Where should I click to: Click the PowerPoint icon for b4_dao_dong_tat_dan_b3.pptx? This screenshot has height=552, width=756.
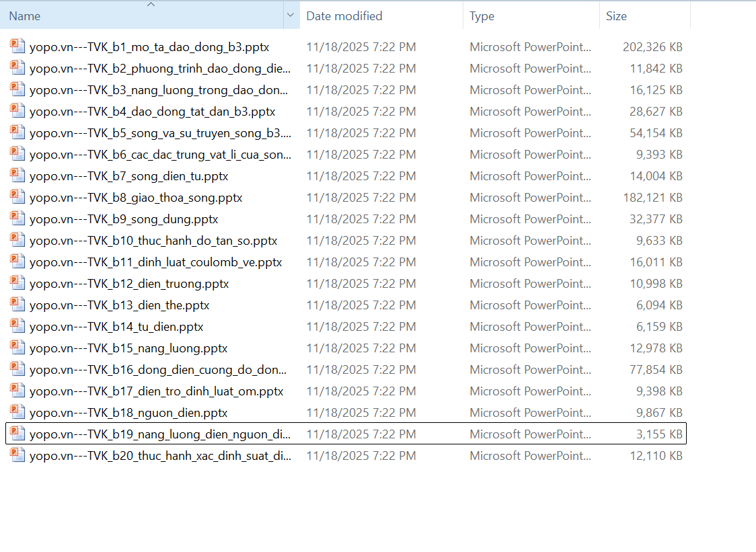(x=17, y=112)
